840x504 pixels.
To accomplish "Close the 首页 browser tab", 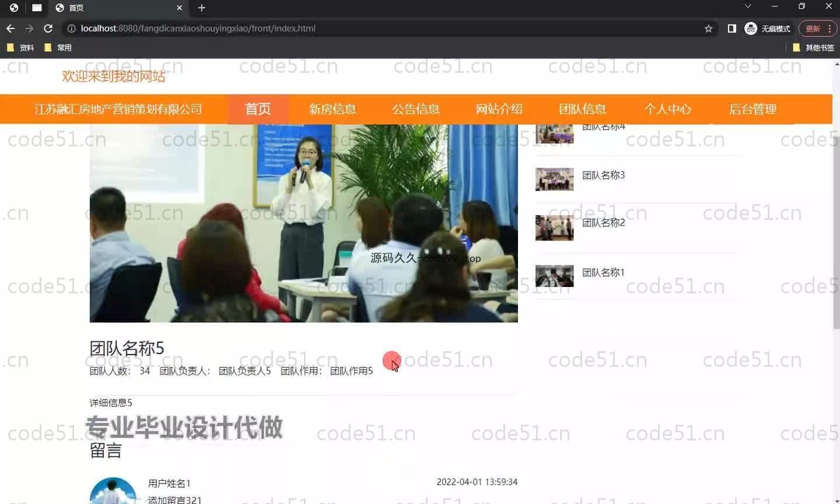I will (180, 8).
